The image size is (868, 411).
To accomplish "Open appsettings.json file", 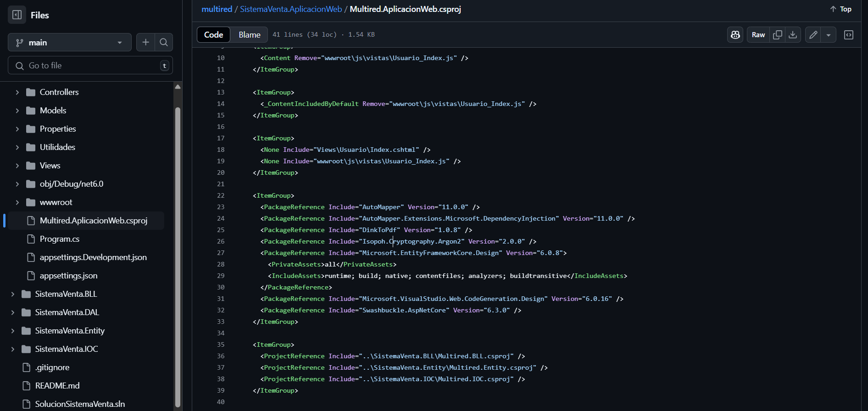I will (x=68, y=276).
